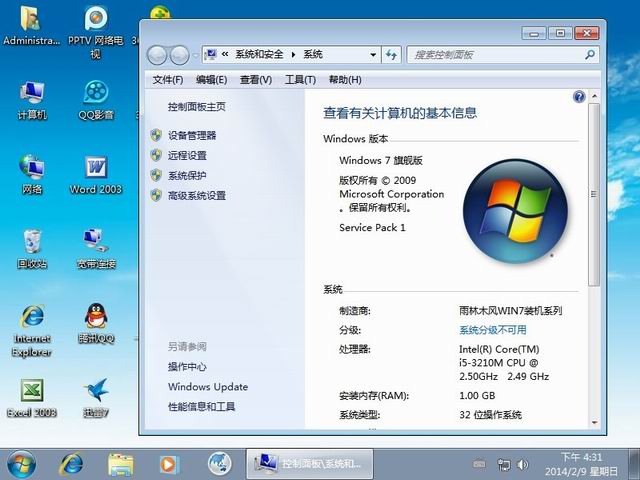Click the taskbar clock showing 下午 4:31
The image size is (640, 480).
point(581,464)
